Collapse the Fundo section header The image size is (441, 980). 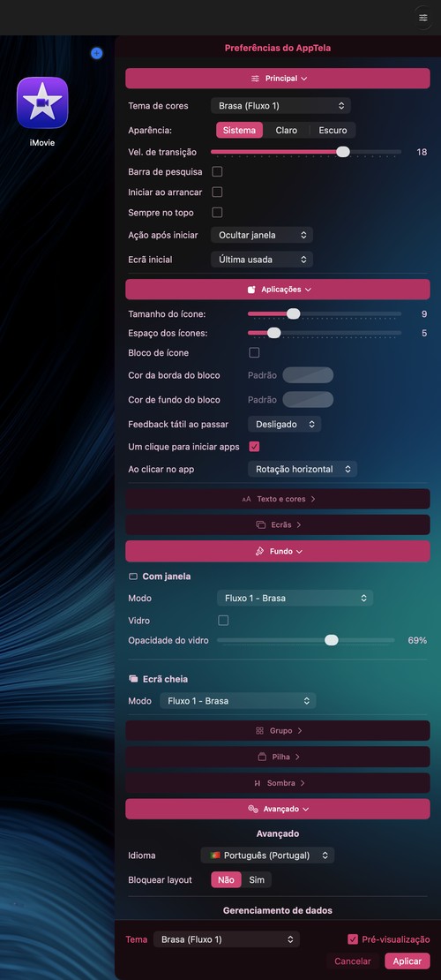[x=277, y=551]
